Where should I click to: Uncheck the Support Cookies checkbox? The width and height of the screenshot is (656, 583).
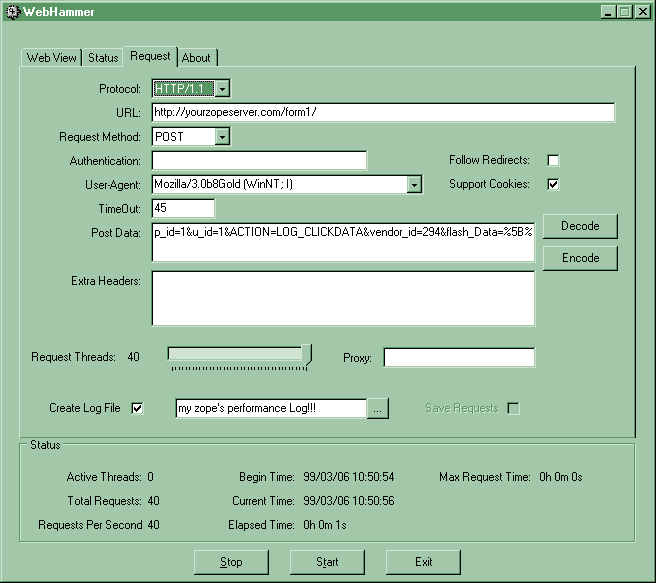pyautogui.click(x=553, y=184)
